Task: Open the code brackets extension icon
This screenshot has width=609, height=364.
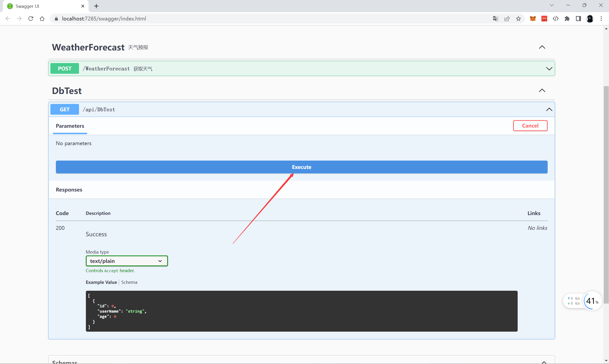Action: click(x=555, y=19)
